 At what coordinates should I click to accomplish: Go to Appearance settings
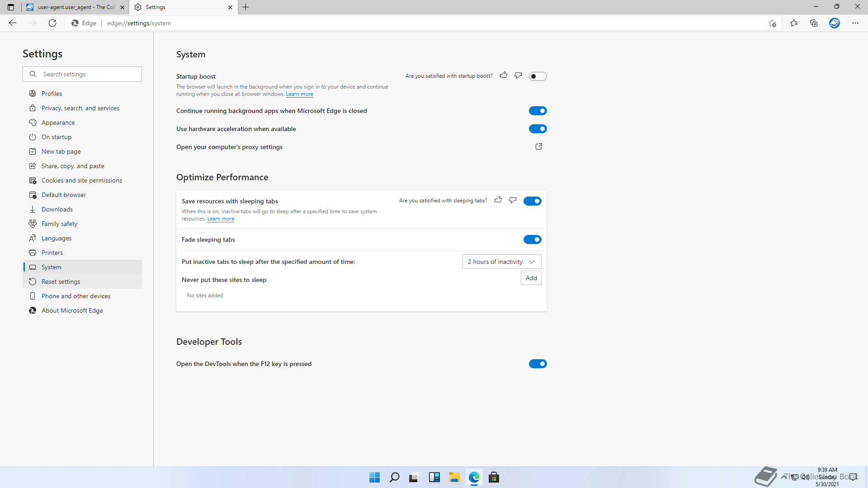pos(82,122)
